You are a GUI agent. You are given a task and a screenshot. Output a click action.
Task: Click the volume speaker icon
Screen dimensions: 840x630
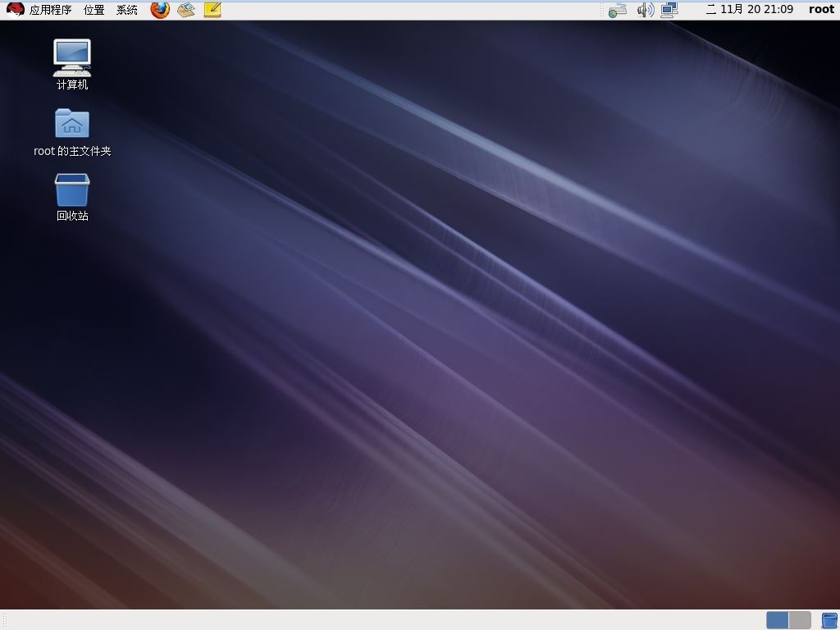click(646, 10)
